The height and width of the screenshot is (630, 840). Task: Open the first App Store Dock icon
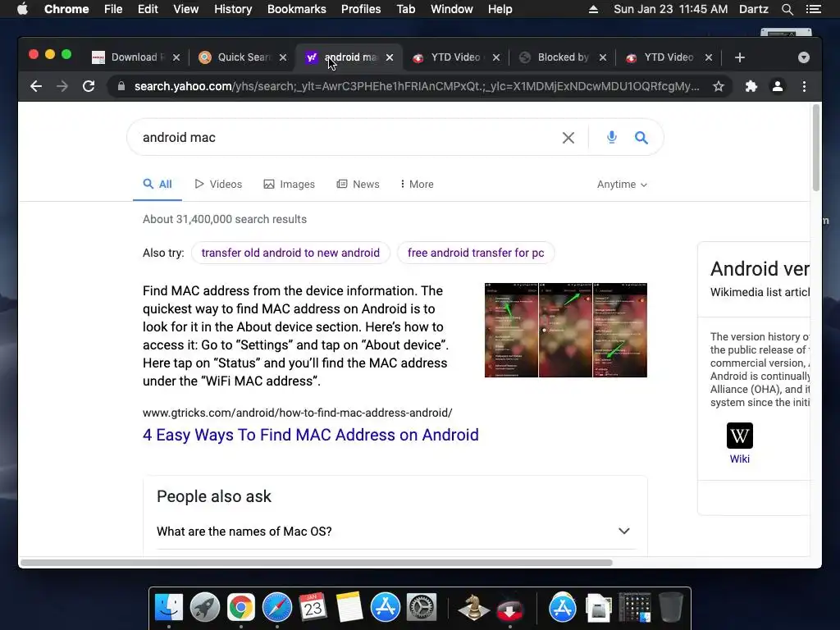386,608
